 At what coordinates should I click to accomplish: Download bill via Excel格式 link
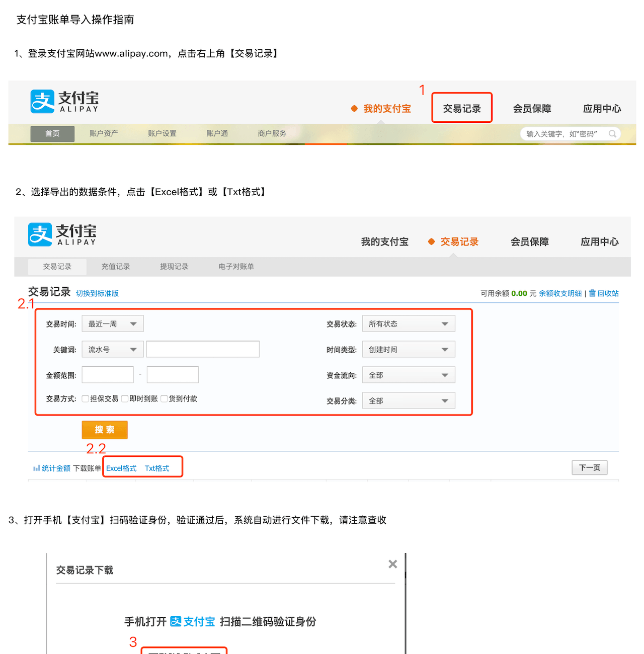[121, 468]
